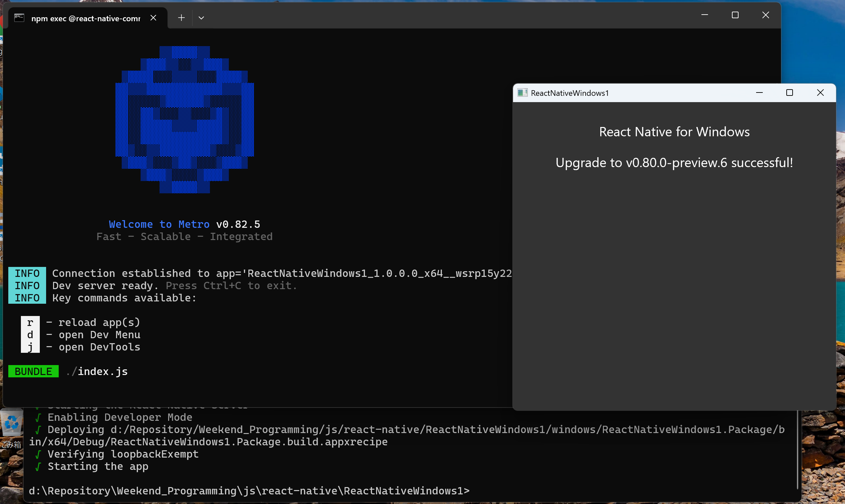Minimize the terminal window
The image size is (845, 504).
(704, 15)
